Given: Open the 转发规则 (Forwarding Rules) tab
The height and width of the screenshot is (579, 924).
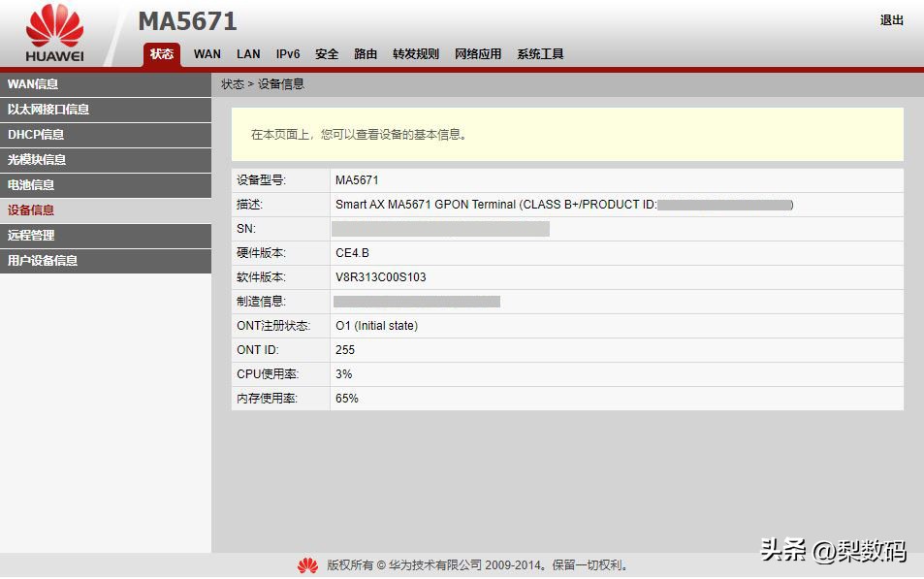Looking at the screenshot, I should click(414, 54).
